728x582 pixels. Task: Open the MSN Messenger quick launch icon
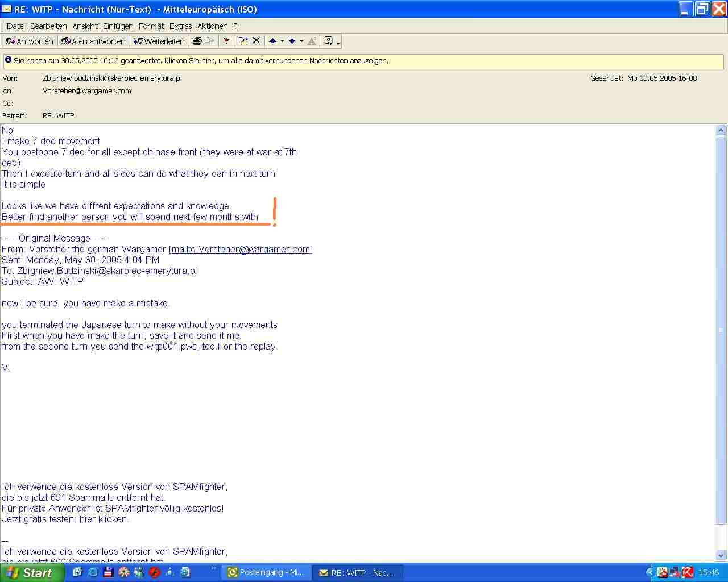click(x=139, y=572)
